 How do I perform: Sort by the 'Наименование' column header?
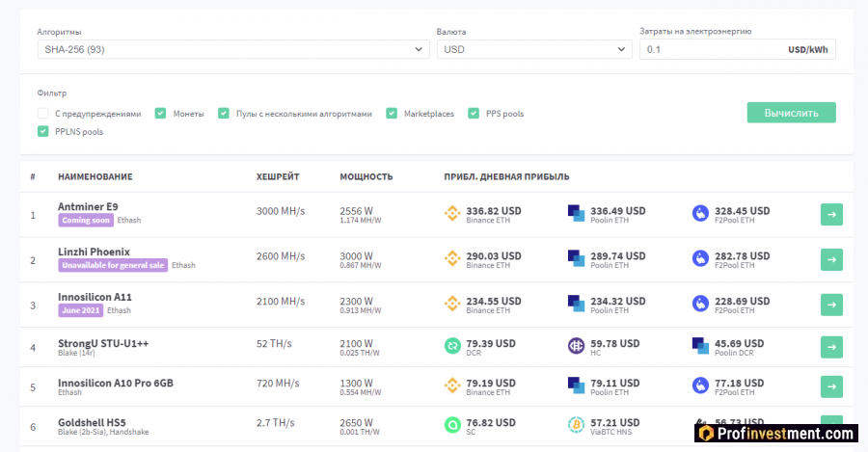coord(95,177)
